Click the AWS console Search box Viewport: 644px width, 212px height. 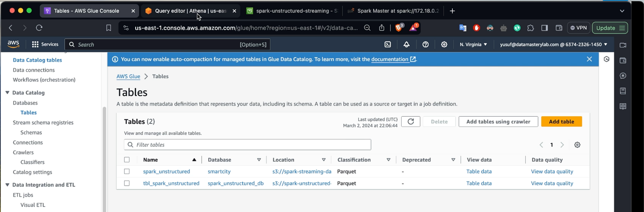(167, 44)
